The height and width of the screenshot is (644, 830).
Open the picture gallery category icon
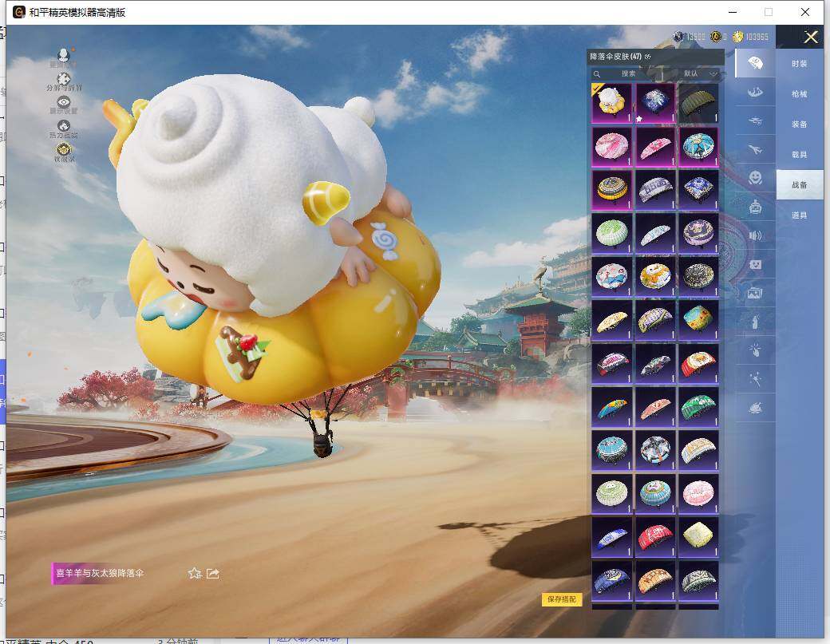[x=754, y=293]
